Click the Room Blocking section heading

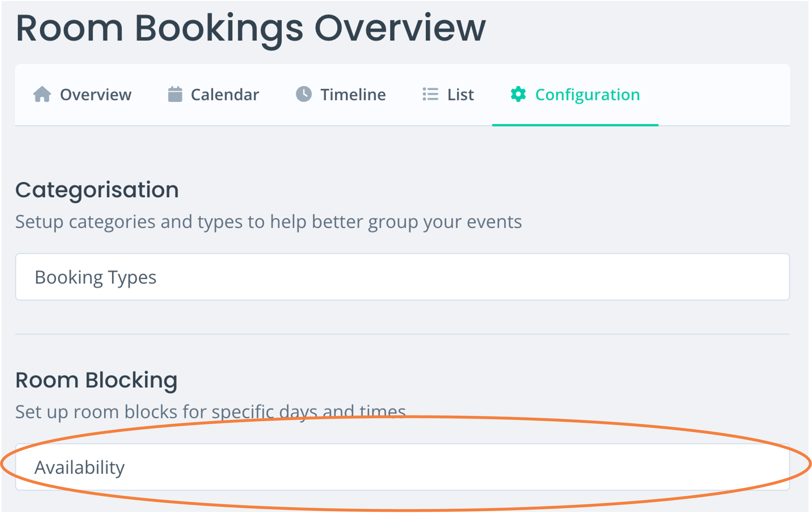click(96, 381)
